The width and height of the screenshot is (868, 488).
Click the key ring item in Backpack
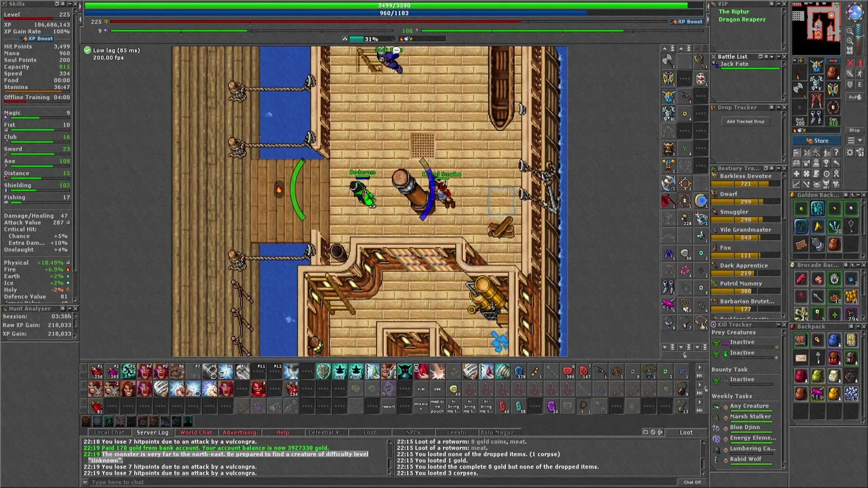(818, 359)
